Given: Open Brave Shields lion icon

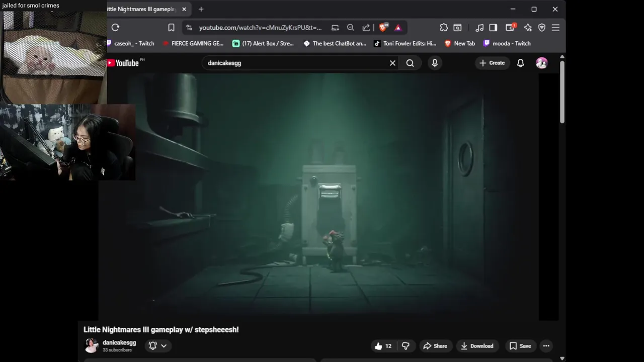Looking at the screenshot, I should coord(383,28).
